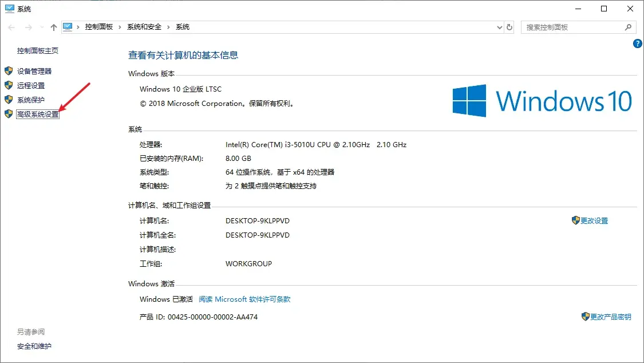Expand chevron after 控制面板 breadcrumb

pos(120,27)
